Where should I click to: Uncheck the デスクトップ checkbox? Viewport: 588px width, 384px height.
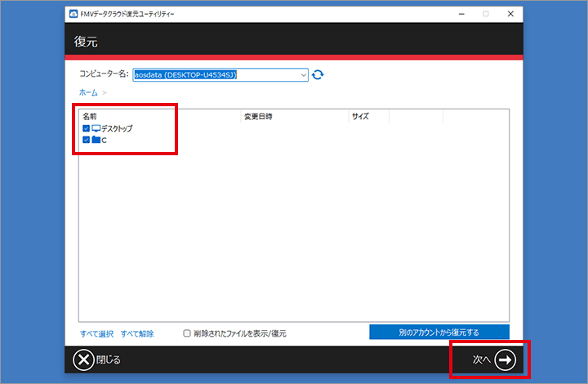86,128
